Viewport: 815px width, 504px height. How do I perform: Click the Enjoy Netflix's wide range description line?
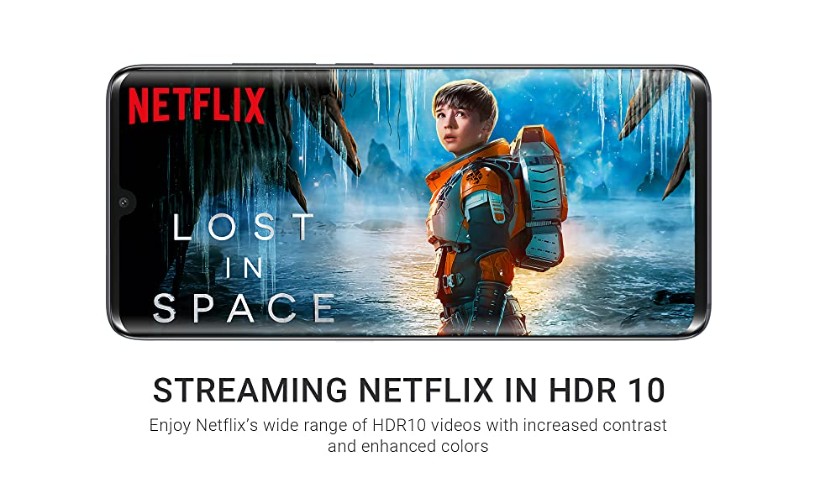[x=408, y=426]
